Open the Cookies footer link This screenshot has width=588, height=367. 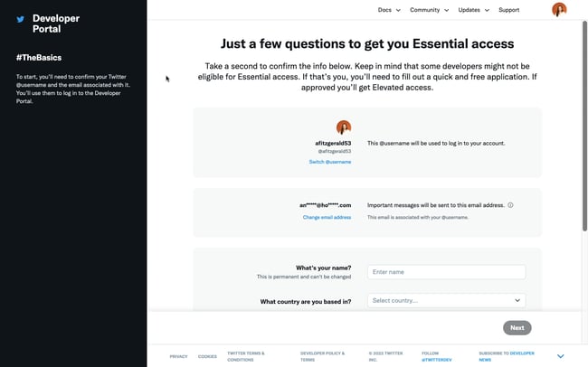pos(207,356)
